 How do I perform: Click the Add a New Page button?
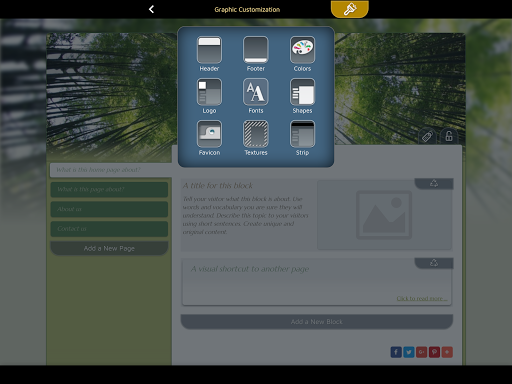tap(109, 248)
